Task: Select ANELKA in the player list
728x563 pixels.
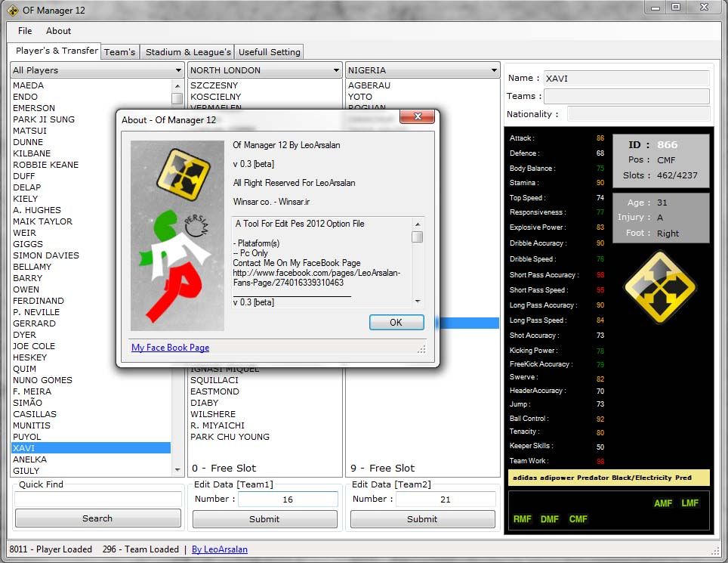Action: pos(30,459)
